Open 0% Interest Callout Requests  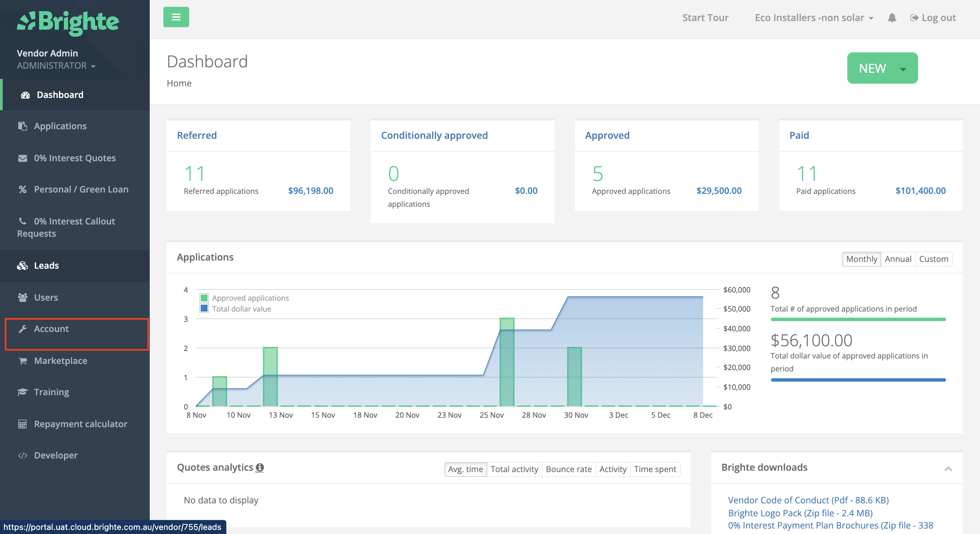click(75, 228)
